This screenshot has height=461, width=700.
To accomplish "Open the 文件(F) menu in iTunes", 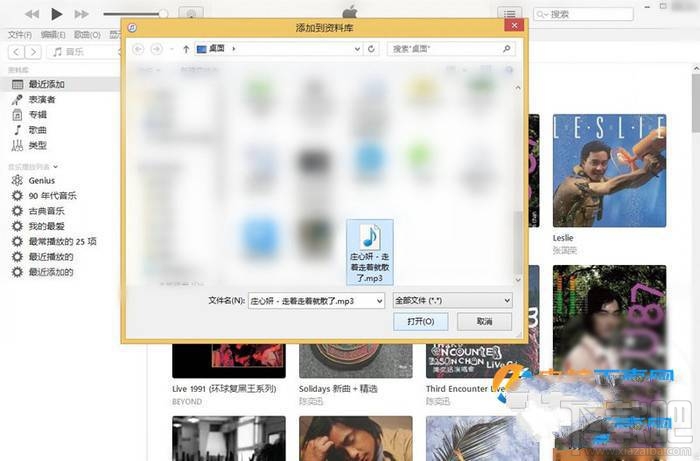I will pos(20,35).
